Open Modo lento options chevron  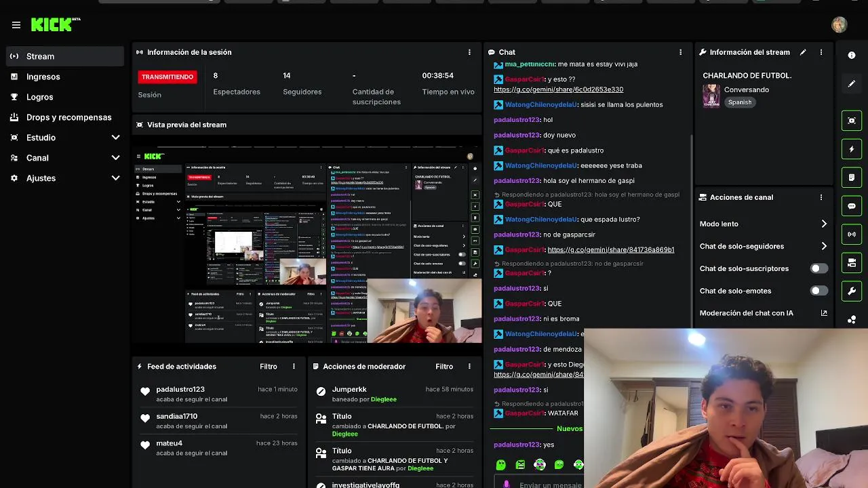[x=824, y=224]
